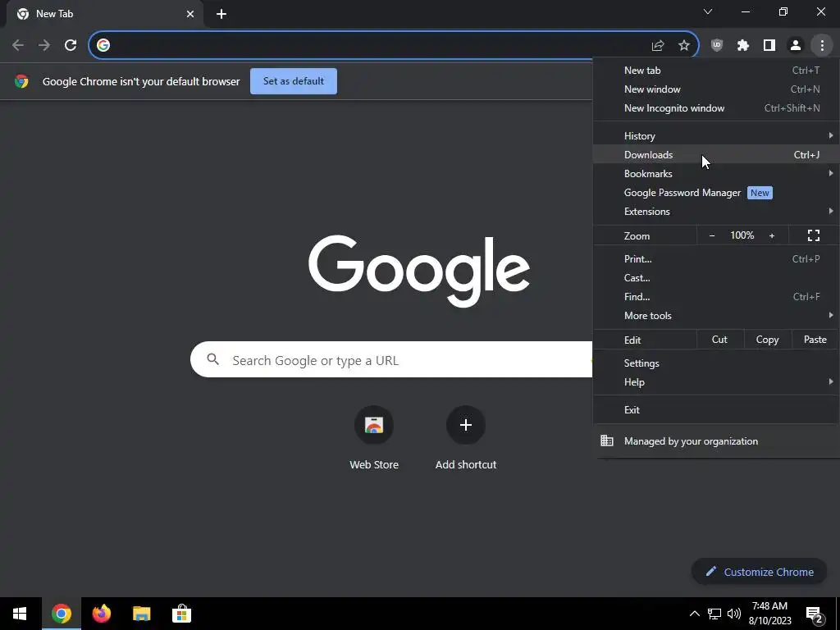Click Cut in the Edit row

pyautogui.click(x=719, y=340)
